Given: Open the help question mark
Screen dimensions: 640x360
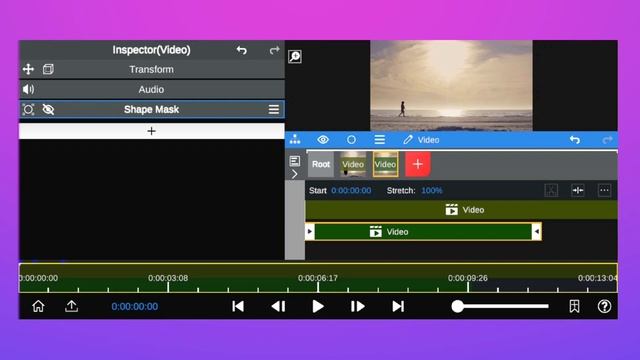Looking at the screenshot, I should coord(604,306).
